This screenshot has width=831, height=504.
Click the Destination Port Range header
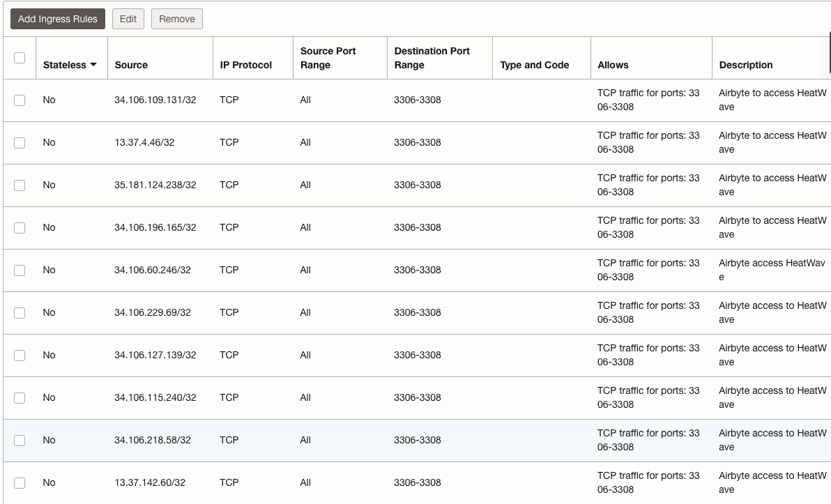tap(432, 58)
